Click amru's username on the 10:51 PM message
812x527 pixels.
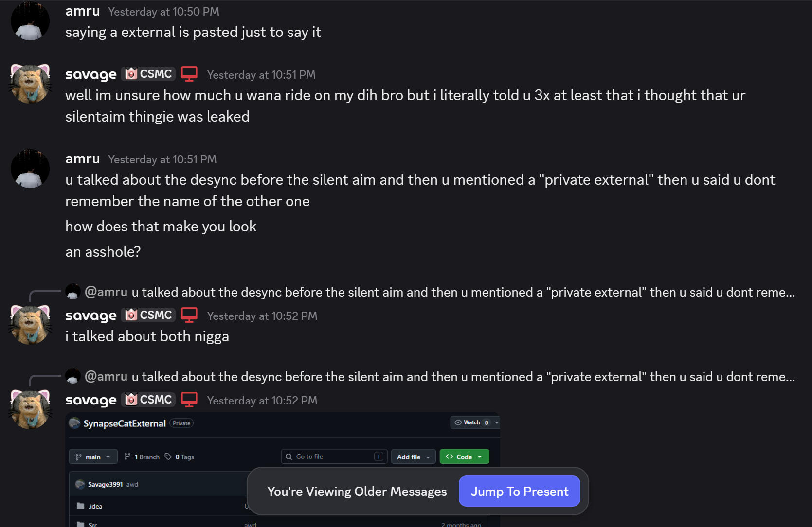[x=83, y=159]
